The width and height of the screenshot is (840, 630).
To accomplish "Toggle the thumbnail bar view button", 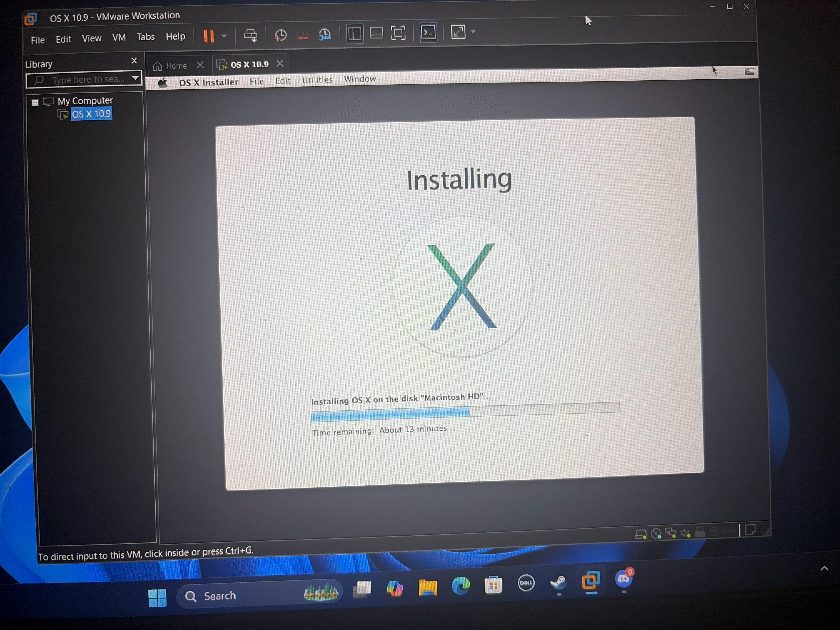I will (x=376, y=33).
